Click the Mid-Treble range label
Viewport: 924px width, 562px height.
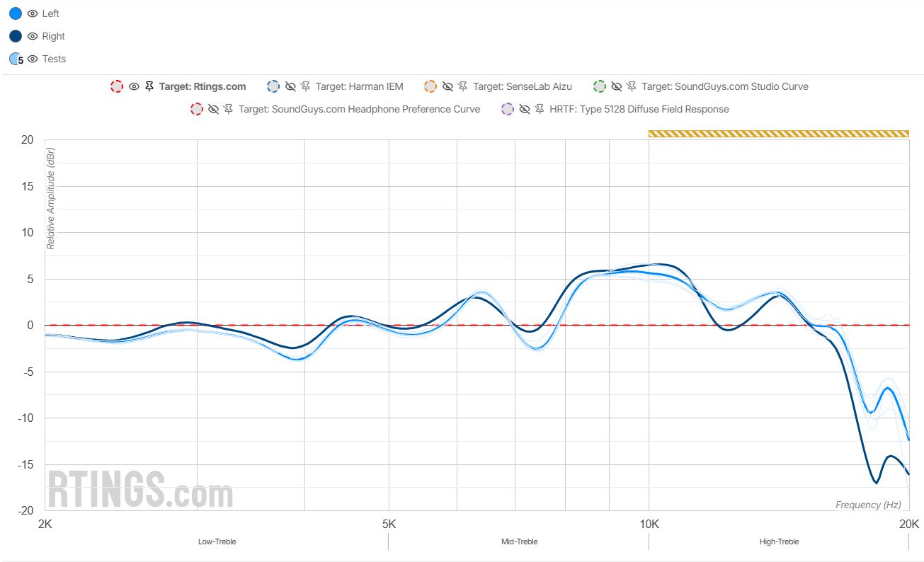coord(519,541)
